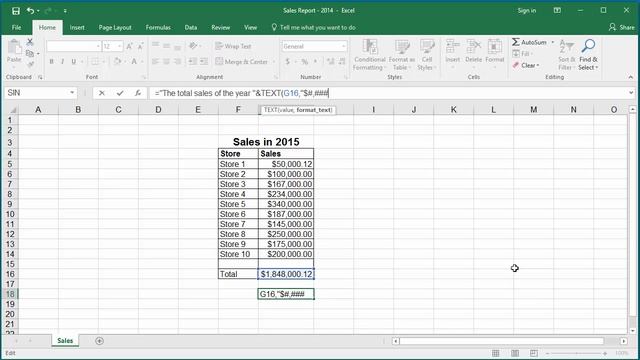The height and width of the screenshot is (360, 640).
Task: Click the Format Painter brush icon
Action: coord(30,64)
